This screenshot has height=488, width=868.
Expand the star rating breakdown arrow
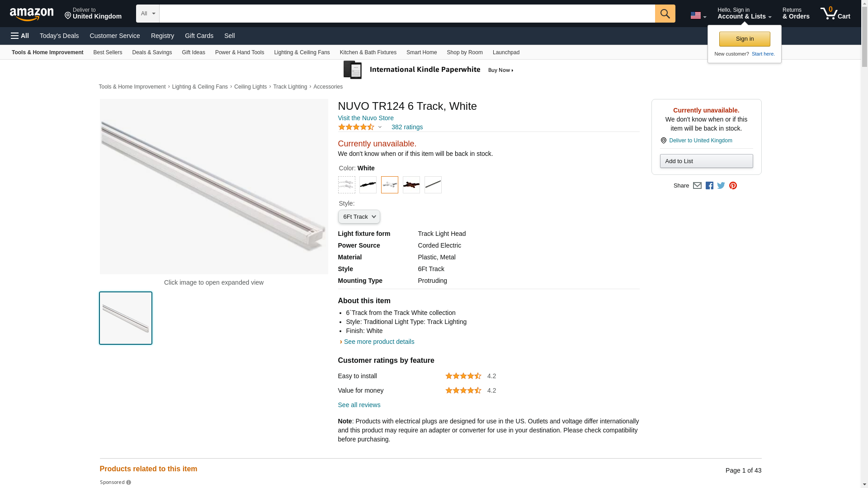click(380, 127)
